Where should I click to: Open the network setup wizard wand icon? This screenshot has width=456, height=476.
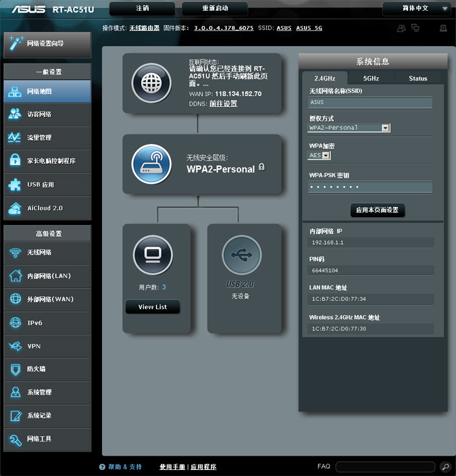pyautogui.click(x=16, y=43)
